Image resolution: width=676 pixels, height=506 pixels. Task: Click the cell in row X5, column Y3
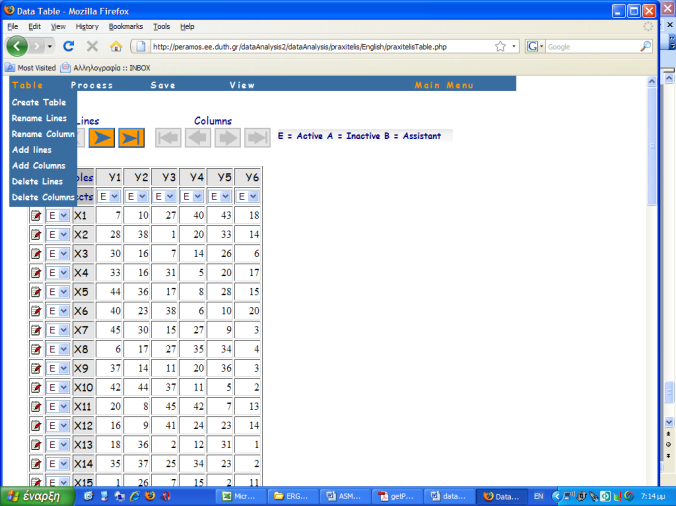tap(166, 292)
